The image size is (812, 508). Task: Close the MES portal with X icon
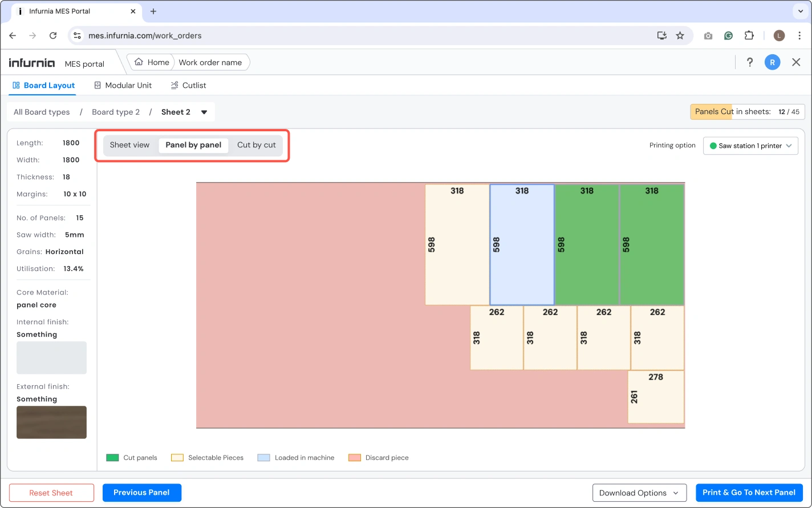pos(796,62)
